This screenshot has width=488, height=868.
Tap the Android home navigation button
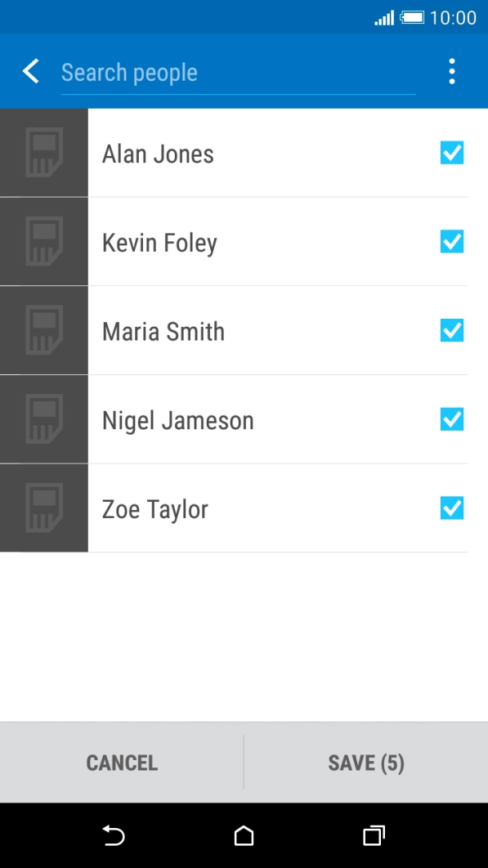coord(244,835)
